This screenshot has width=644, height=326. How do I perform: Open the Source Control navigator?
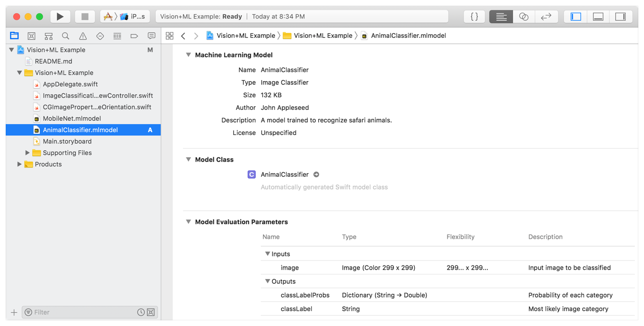[x=31, y=36]
